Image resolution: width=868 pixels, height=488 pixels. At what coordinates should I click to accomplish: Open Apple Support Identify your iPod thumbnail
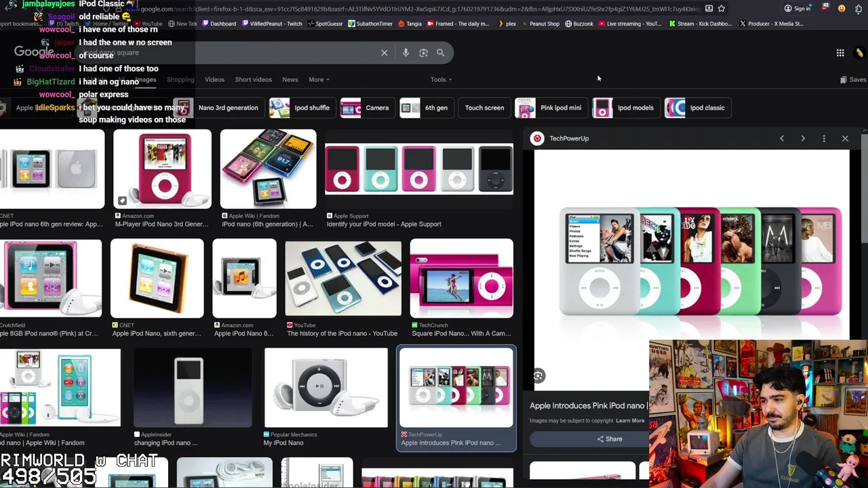419,169
